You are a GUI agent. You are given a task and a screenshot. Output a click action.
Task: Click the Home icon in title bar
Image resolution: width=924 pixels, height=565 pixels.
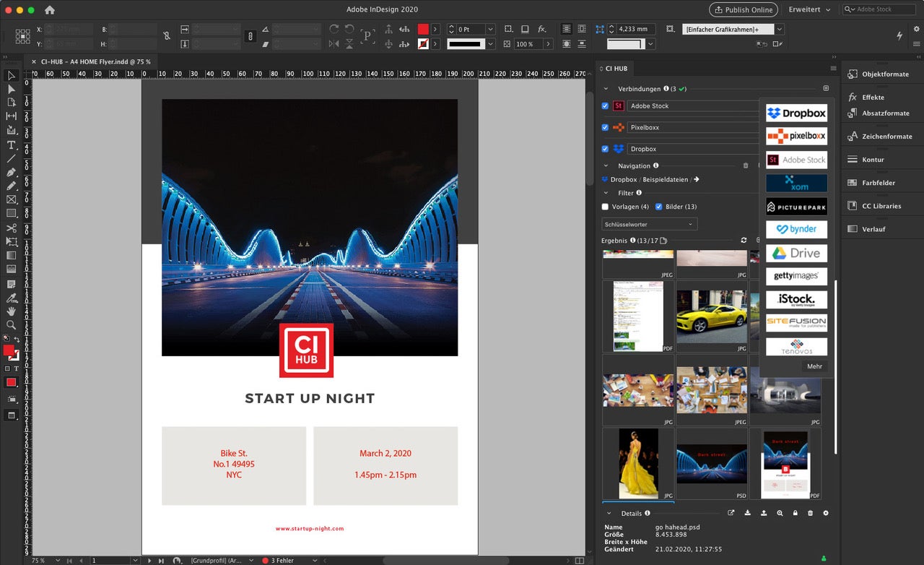[x=50, y=10]
